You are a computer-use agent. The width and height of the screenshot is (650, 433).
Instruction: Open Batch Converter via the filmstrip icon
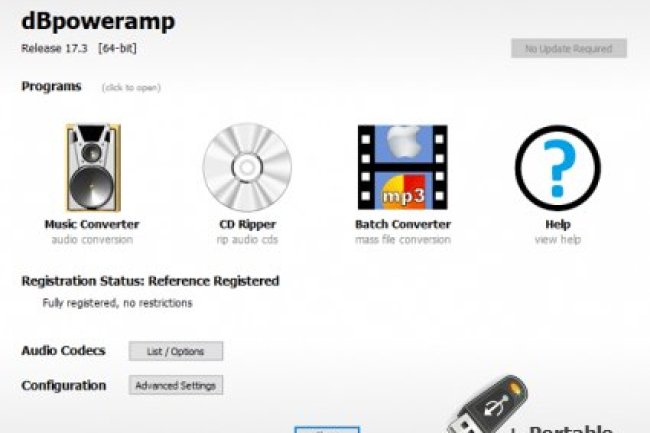point(403,167)
